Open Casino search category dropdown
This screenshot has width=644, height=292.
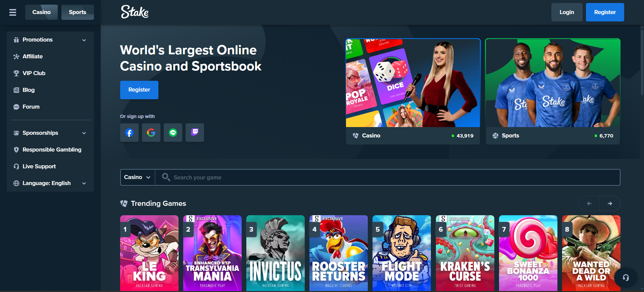click(x=137, y=177)
